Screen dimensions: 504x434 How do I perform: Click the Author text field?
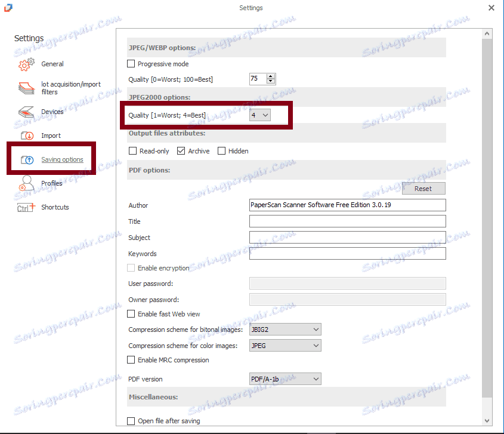click(x=348, y=205)
